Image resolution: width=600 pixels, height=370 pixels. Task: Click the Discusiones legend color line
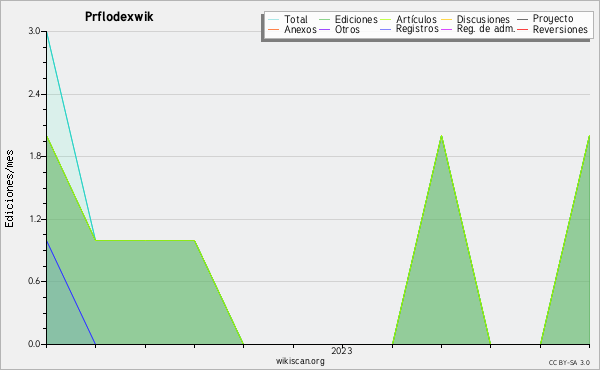coord(447,20)
